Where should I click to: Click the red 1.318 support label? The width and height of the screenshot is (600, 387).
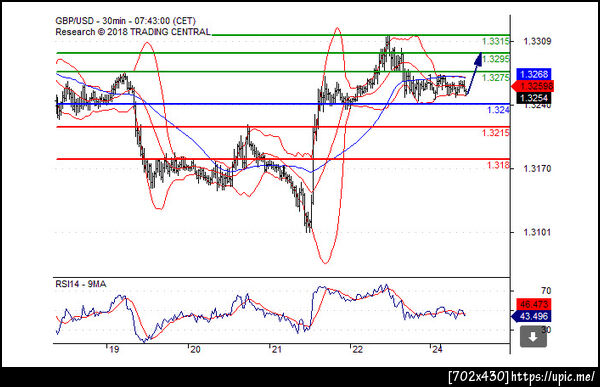(x=498, y=165)
